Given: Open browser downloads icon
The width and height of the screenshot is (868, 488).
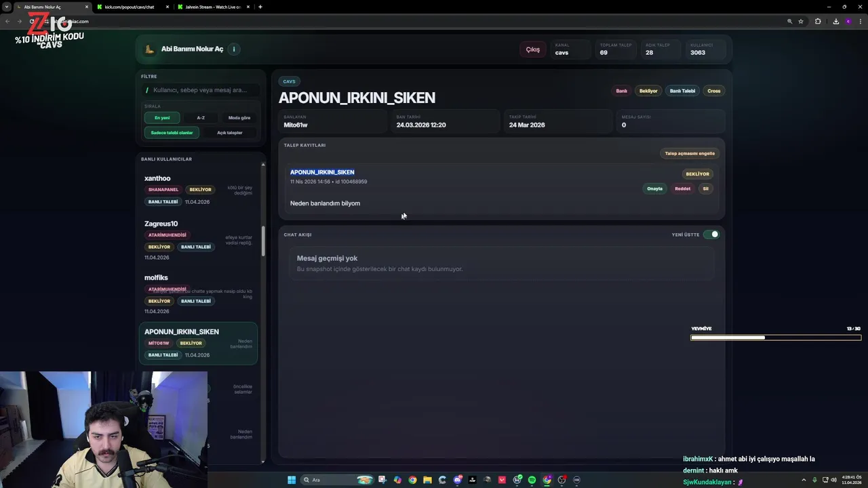Looking at the screenshot, I should (835, 21).
